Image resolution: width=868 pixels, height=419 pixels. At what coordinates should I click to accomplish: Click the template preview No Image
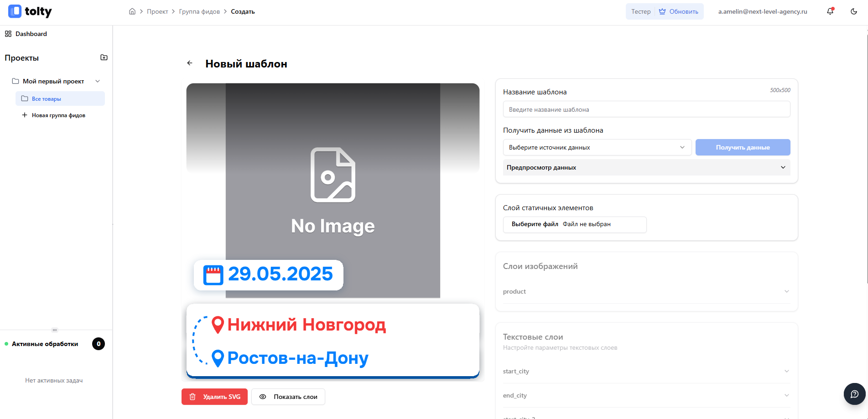pyautogui.click(x=333, y=191)
